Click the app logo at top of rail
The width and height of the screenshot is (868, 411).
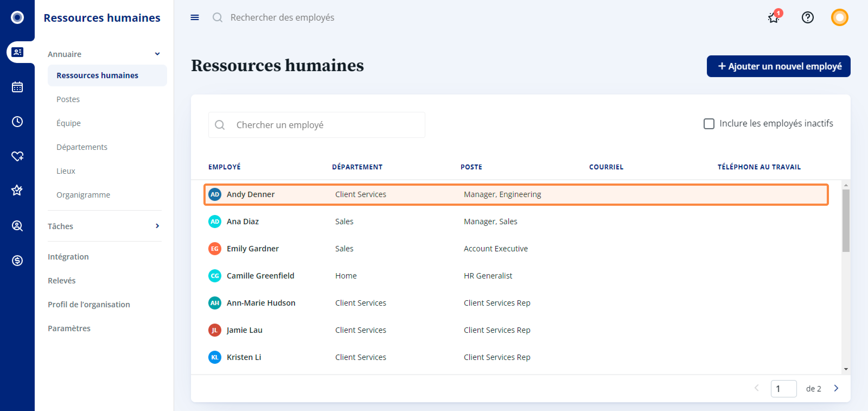[17, 17]
